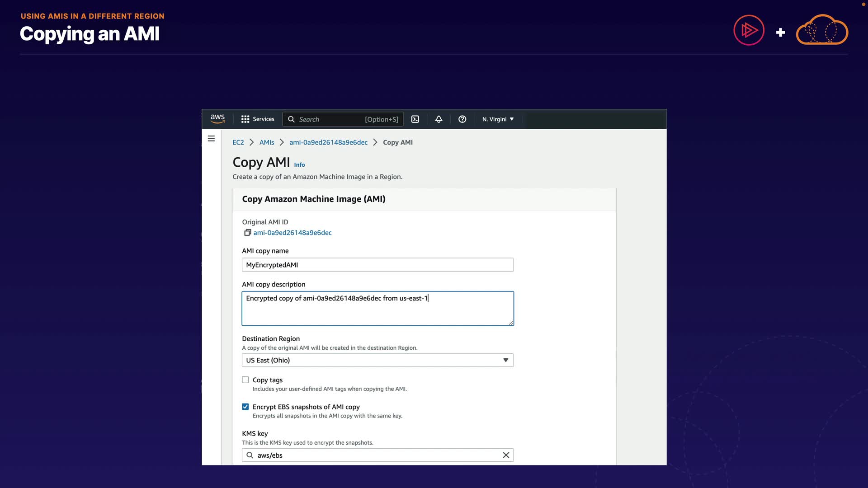Click the AMI copy name field
The image size is (868, 488).
click(x=377, y=265)
